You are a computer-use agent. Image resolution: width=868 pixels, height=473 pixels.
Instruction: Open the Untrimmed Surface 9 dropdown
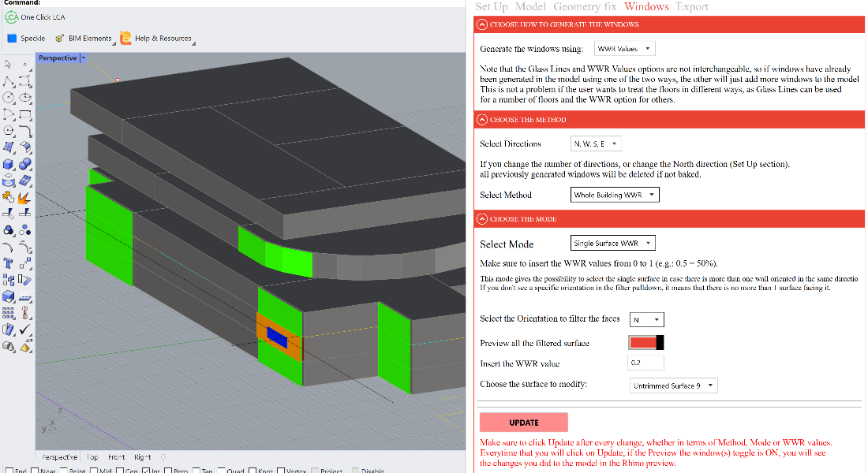[674, 385]
